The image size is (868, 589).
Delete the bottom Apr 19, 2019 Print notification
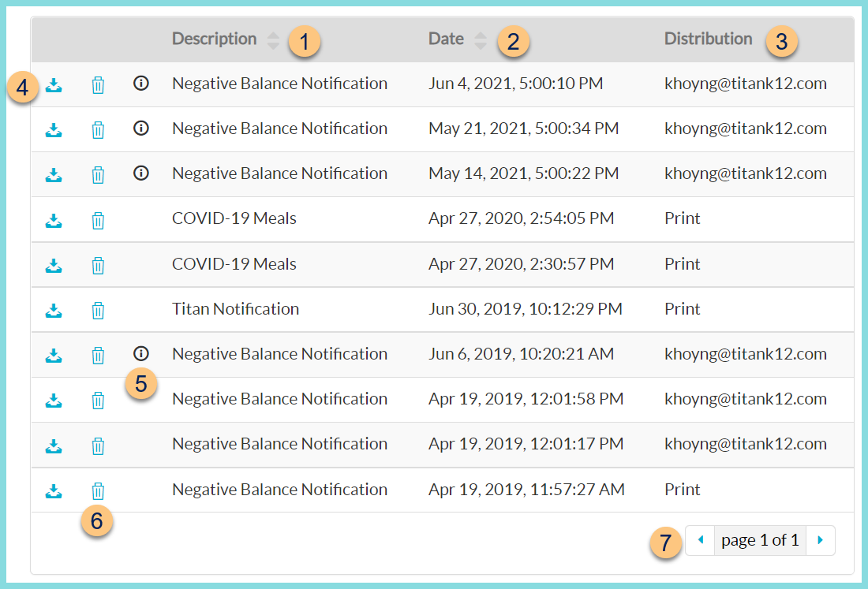[98, 489]
